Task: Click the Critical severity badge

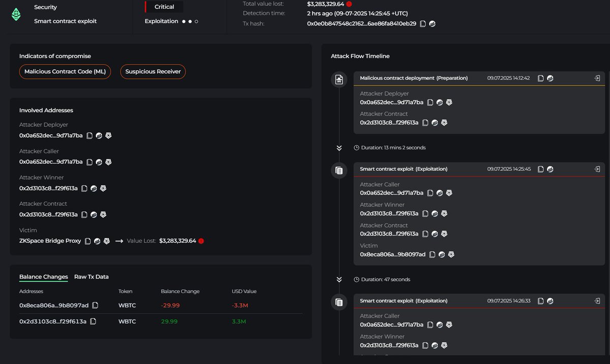Action: pos(164,7)
